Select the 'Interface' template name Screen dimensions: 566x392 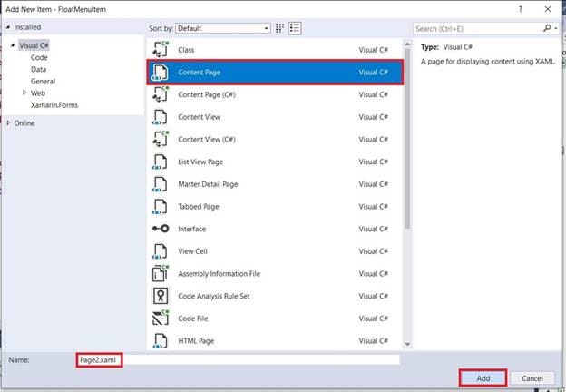(191, 229)
